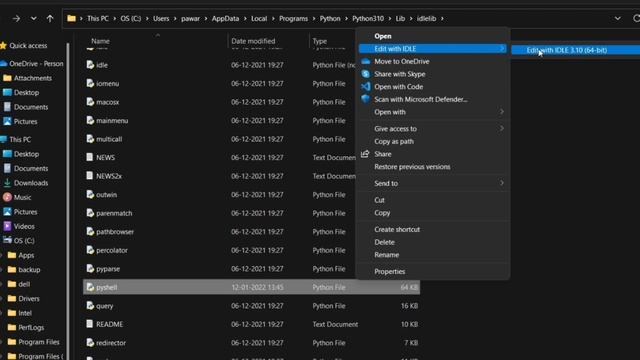Select the 'idle' Python file icon
640x360 pixels.
(x=90, y=64)
